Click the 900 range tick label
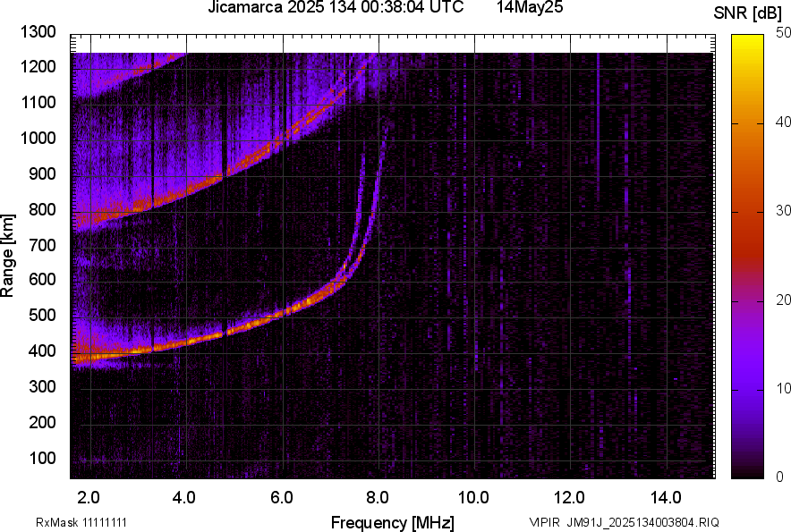 click(43, 173)
